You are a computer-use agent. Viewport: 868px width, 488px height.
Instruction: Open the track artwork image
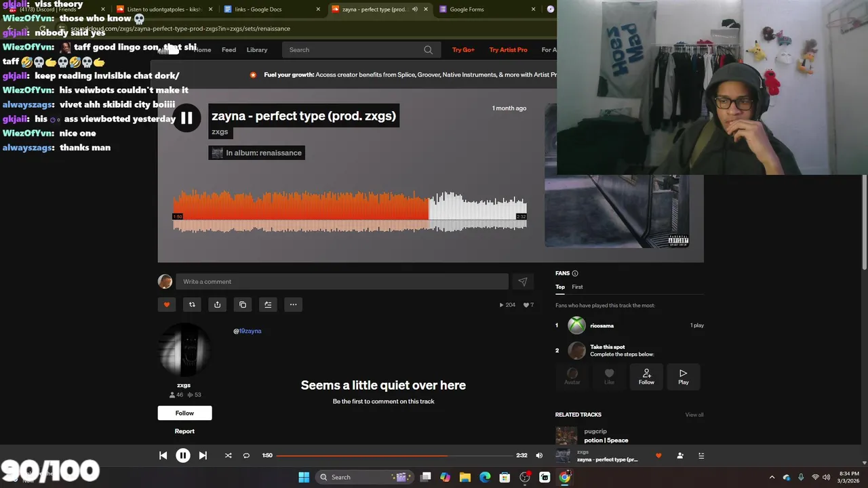click(x=617, y=211)
